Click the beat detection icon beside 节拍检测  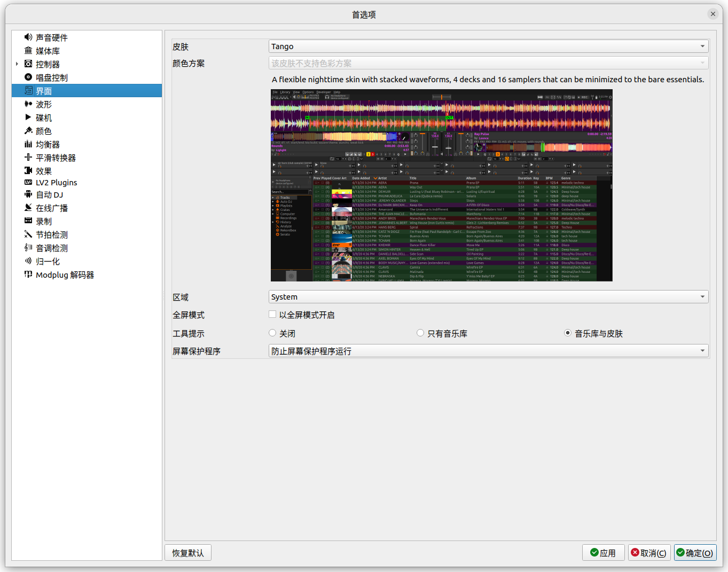click(28, 234)
